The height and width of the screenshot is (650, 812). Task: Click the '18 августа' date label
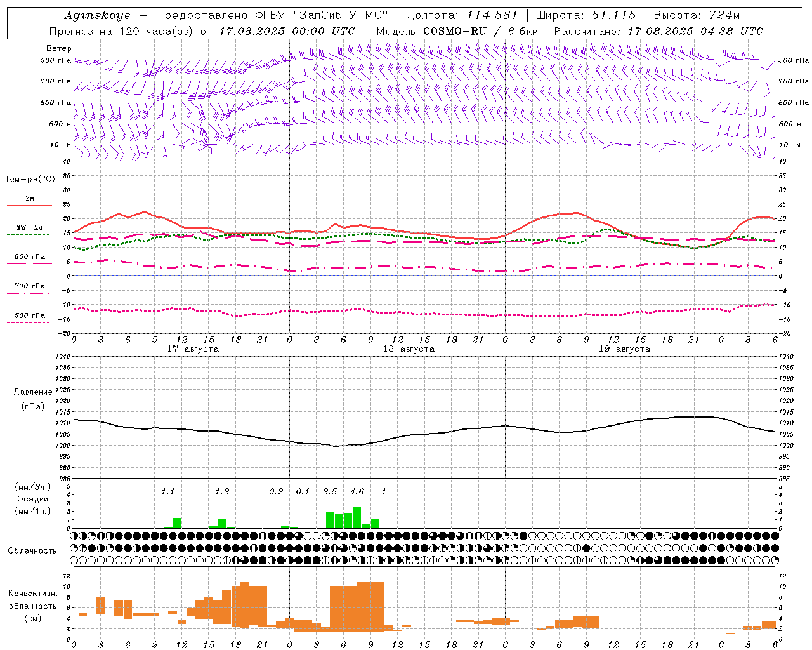tap(409, 349)
